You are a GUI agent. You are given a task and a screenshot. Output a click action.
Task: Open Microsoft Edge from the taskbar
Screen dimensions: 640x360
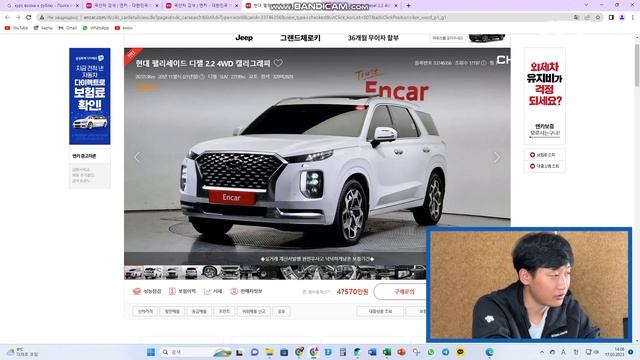tap(489, 352)
